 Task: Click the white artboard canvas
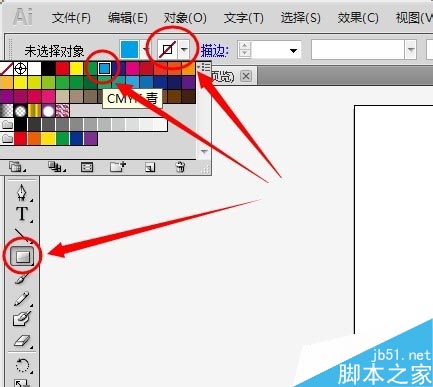(393, 213)
